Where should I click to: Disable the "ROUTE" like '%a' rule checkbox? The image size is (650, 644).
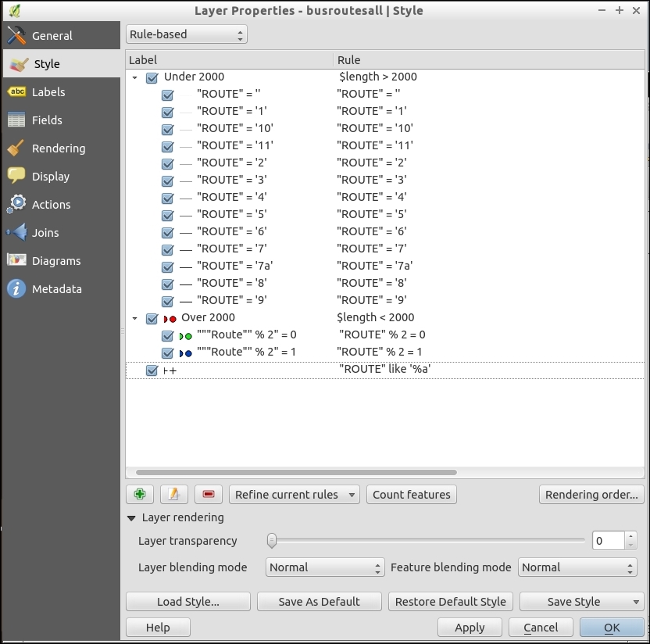(x=152, y=370)
